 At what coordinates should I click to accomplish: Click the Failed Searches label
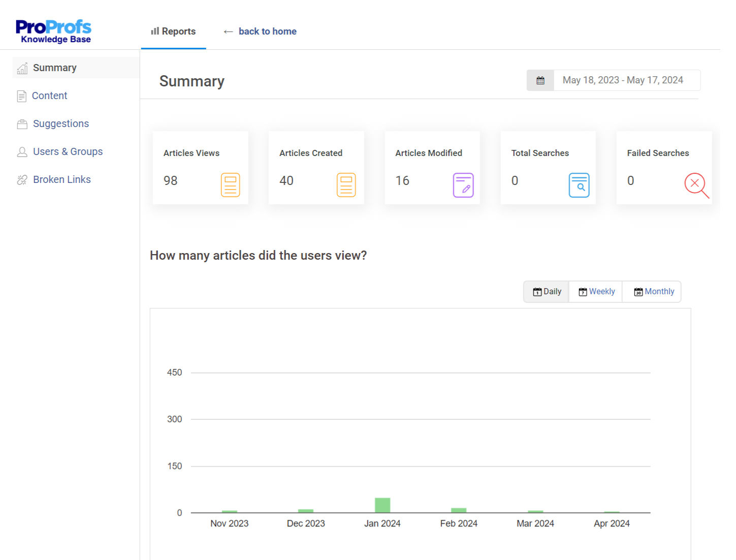(658, 153)
